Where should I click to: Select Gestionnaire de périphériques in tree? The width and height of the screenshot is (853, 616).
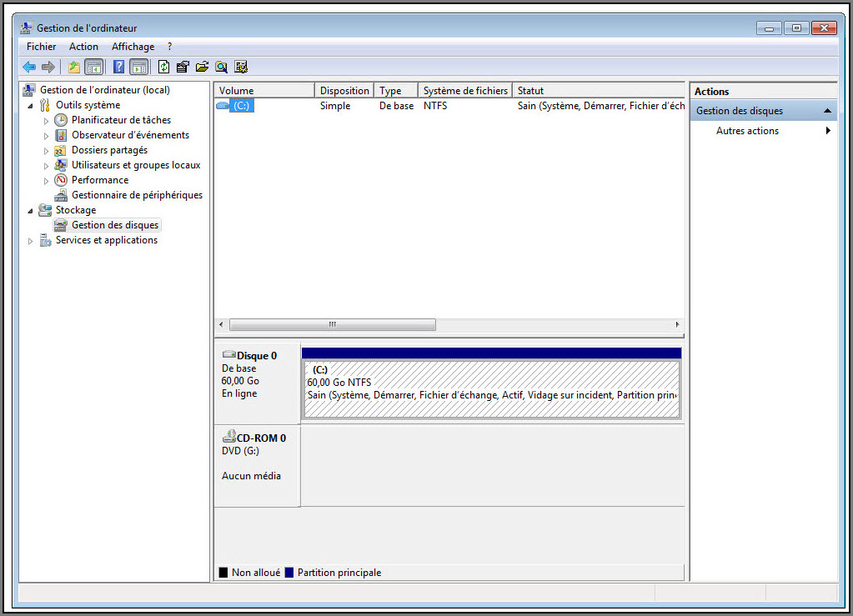tap(137, 195)
